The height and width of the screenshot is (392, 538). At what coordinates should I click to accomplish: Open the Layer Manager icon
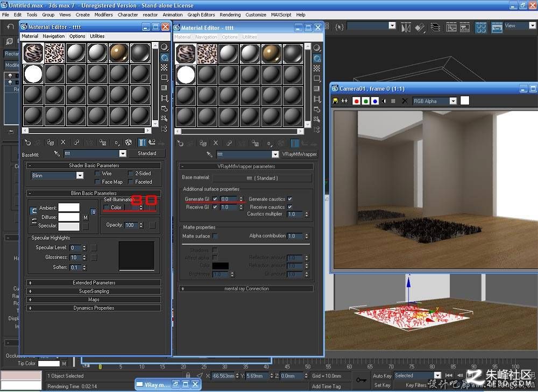(435, 27)
